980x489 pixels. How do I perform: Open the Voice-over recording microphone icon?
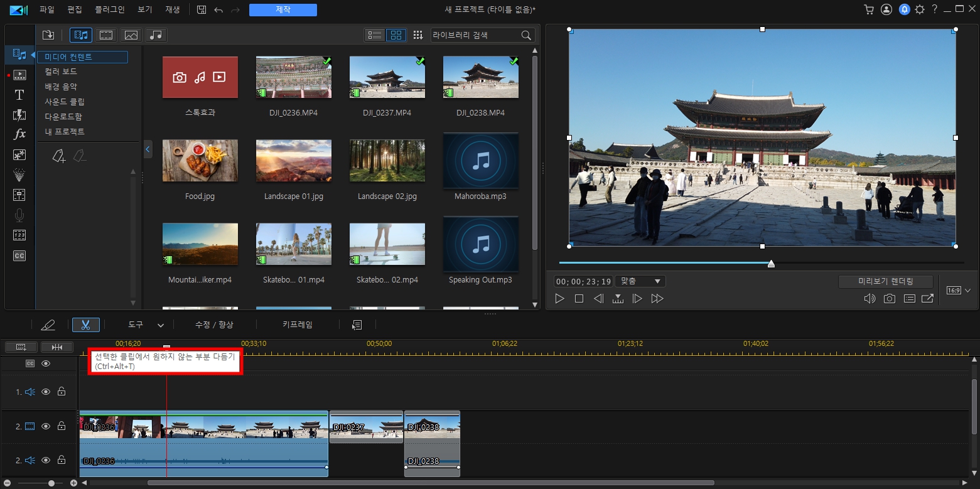pos(19,215)
